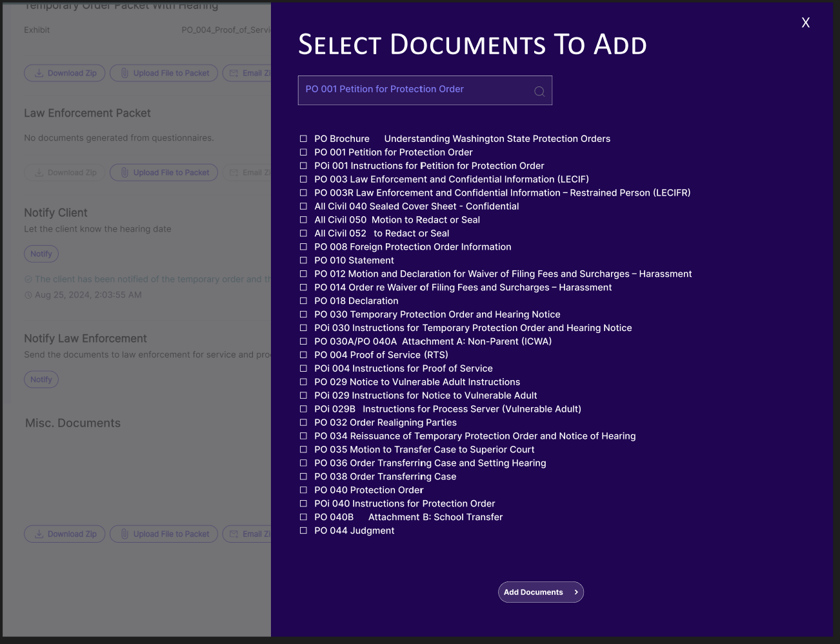This screenshot has width=840, height=644.
Task: Check the All Civil 050 Motion to Redact checkbox
Action: tap(303, 219)
